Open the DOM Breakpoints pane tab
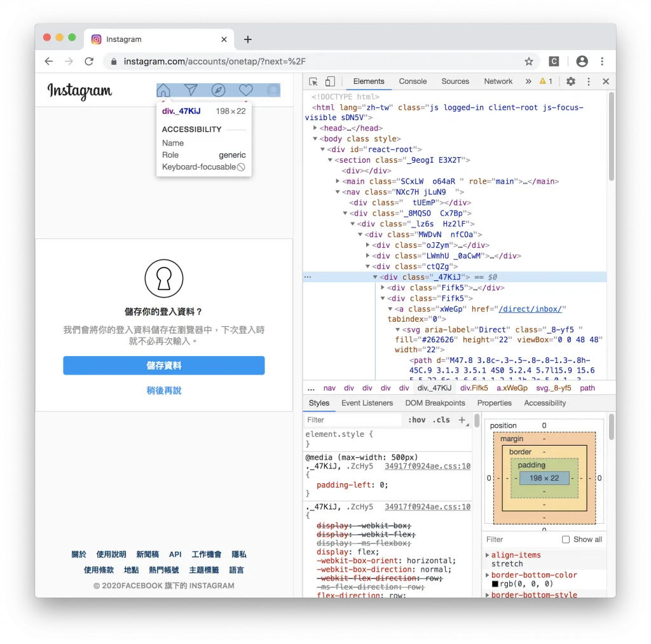The image size is (651, 644). [x=435, y=403]
